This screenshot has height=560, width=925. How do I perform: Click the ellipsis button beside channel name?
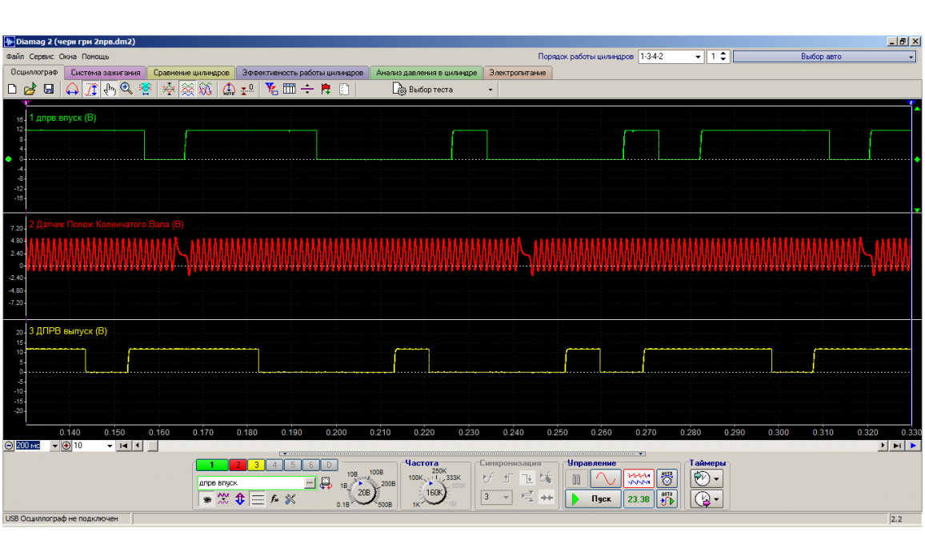point(310,482)
